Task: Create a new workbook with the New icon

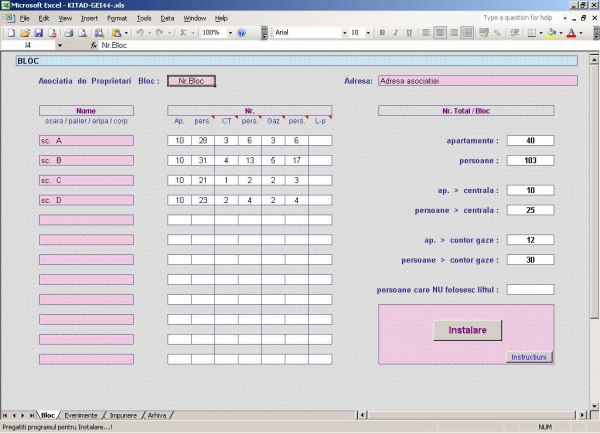Action: (11, 33)
